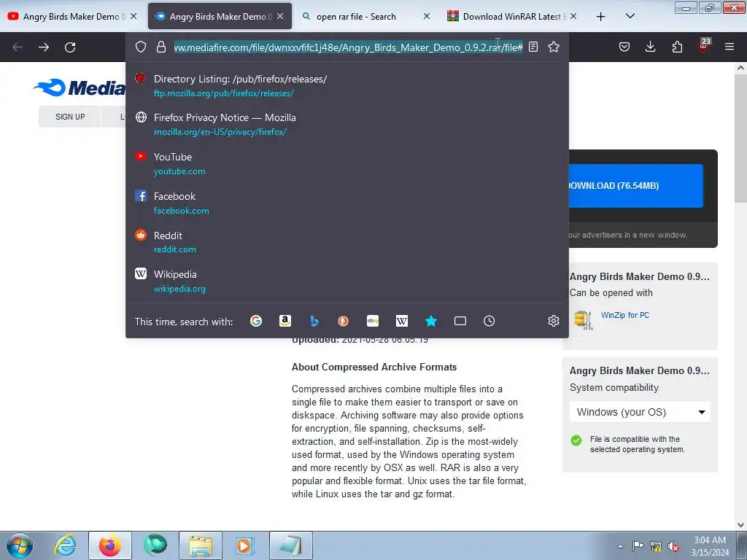Open Windows Explorer folder in taskbar
This screenshot has width=747, height=560.
(201, 545)
